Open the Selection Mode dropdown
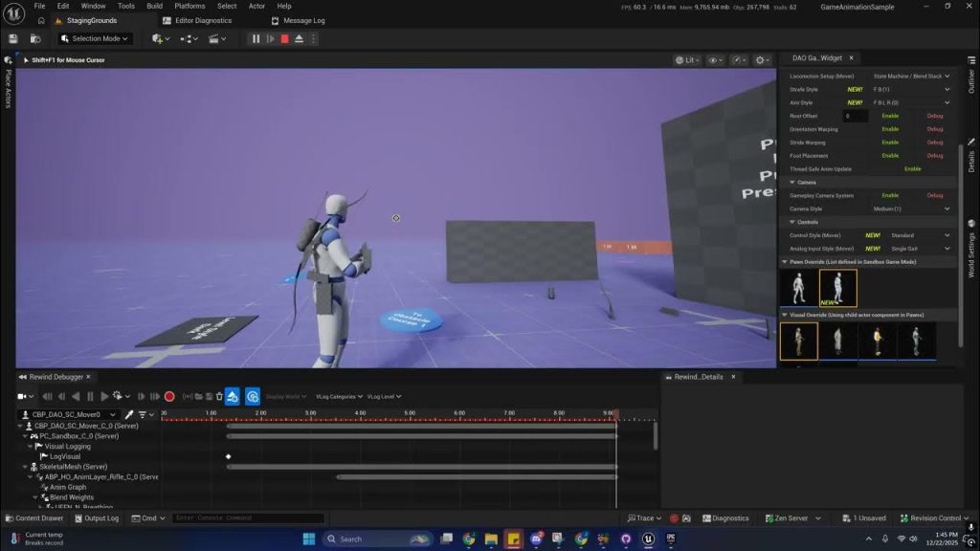The width and height of the screenshot is (980, 551). [95, 39]
